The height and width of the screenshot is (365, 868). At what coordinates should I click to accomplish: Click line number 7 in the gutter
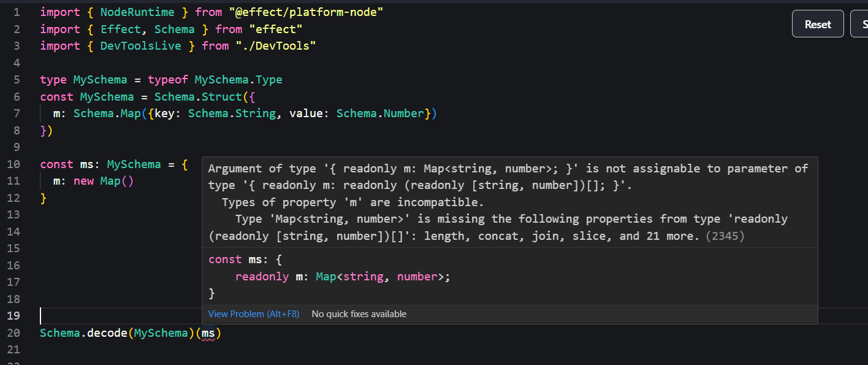tap(17, 113)
